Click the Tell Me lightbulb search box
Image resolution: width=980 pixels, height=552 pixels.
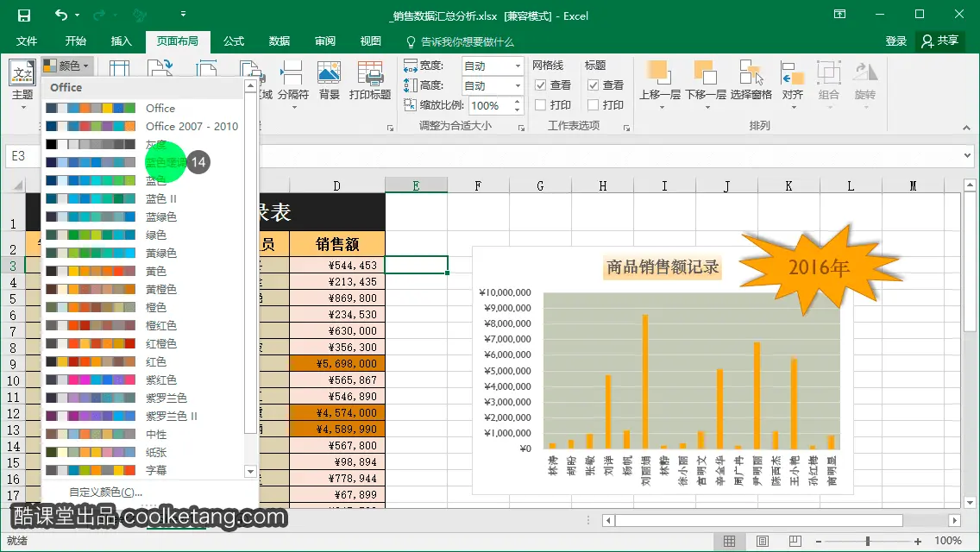point(460,42)
